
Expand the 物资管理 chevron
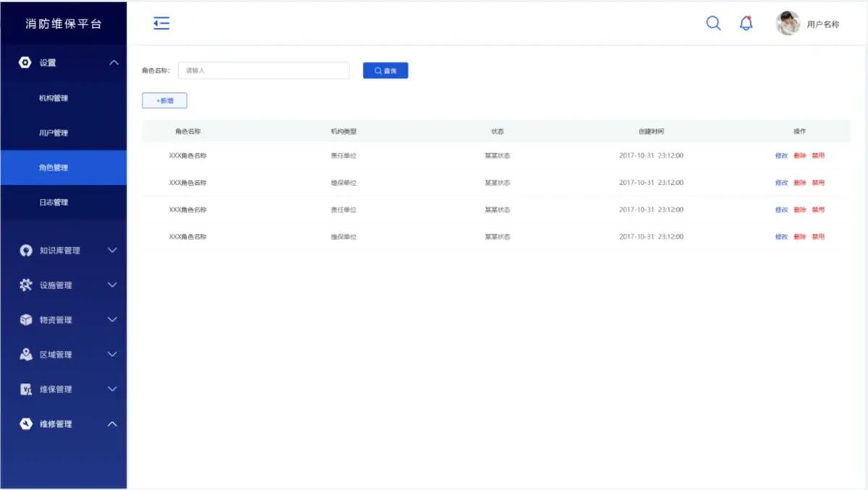(112, 319)
